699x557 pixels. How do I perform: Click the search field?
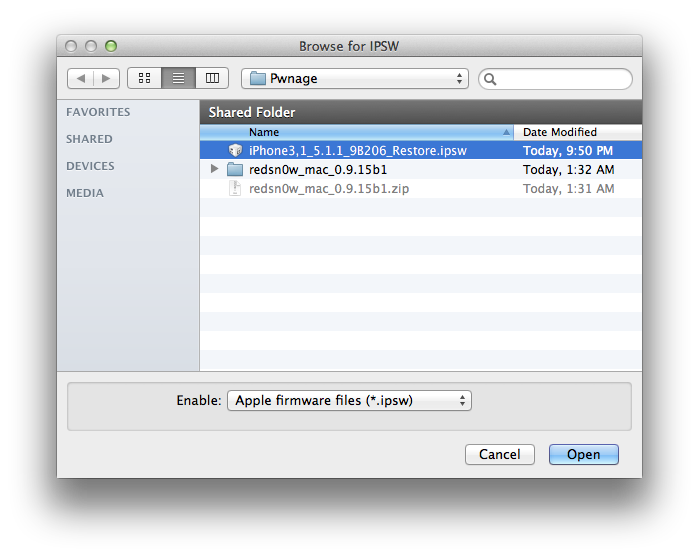click(x=555, y=79)
